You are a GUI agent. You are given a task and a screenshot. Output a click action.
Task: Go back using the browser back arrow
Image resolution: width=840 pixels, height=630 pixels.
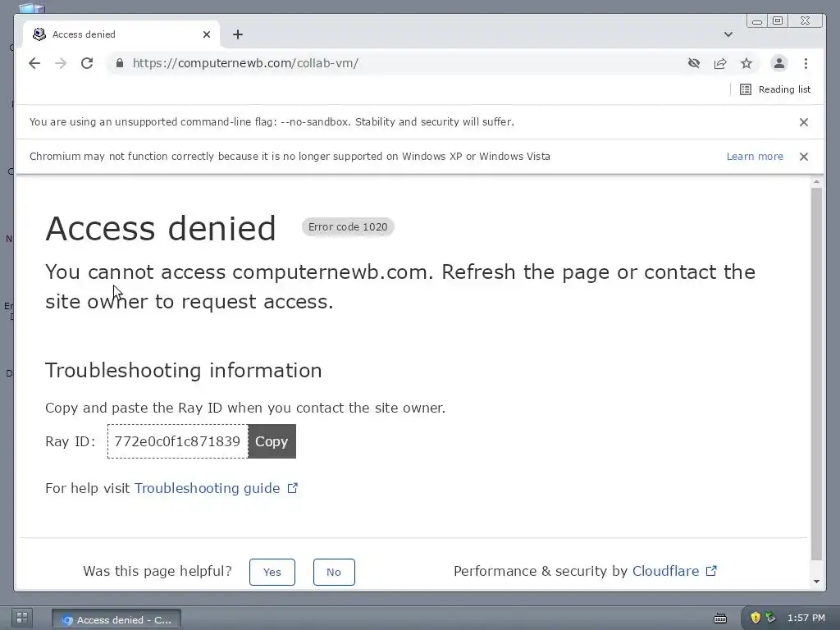[34, 63]
